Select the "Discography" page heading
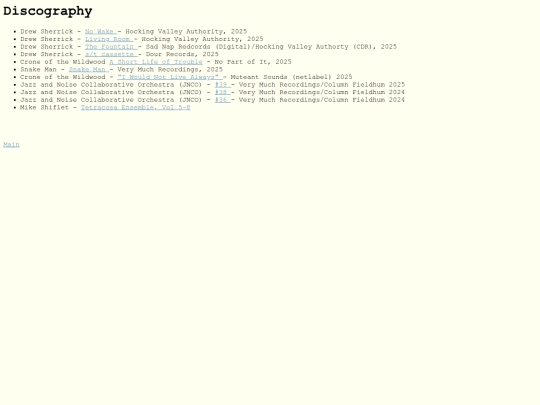 click(x=48, y=11)
